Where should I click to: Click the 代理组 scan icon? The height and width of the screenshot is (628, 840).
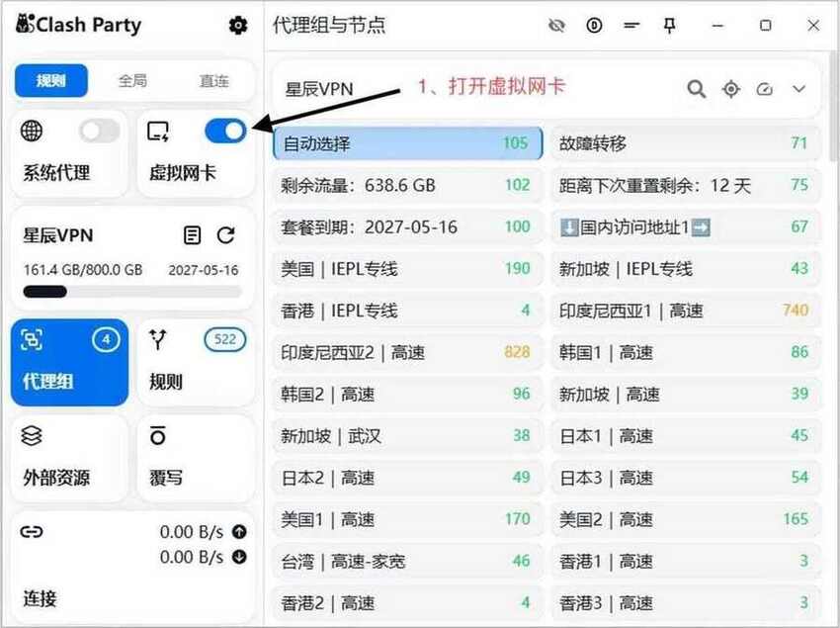31,340
